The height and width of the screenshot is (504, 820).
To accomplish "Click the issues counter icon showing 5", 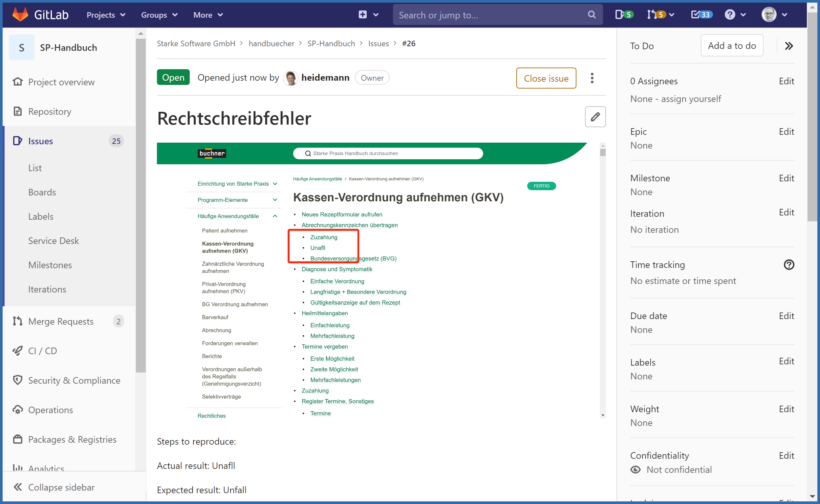I will click(x=623, y=15).
